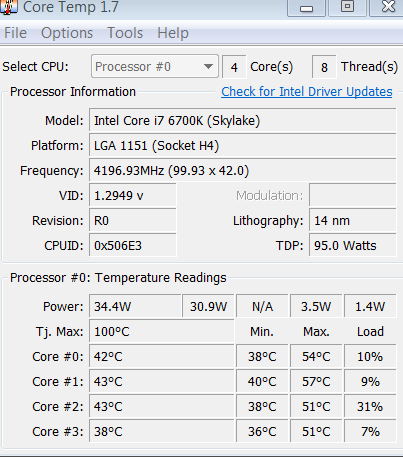Click Core #0 current temperature 42°C
Viewport: 403px width, 457px height.
(162, 356)
